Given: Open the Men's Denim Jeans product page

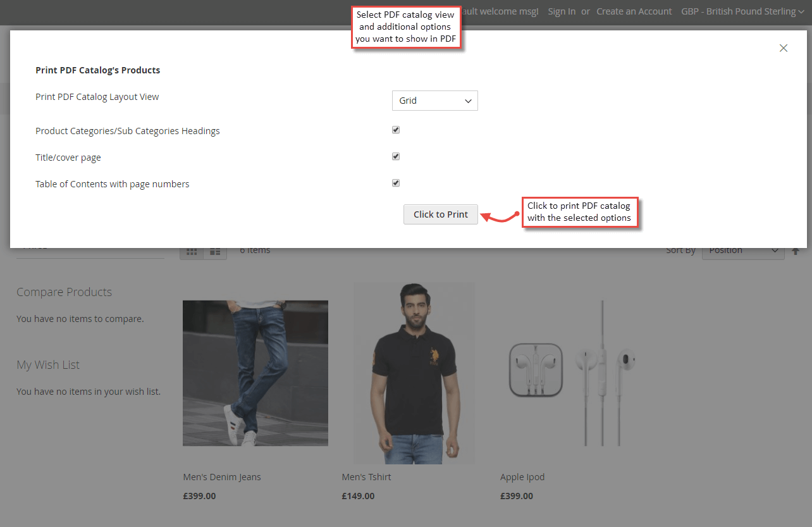Looking at the screenshot, I should point(221,476).
